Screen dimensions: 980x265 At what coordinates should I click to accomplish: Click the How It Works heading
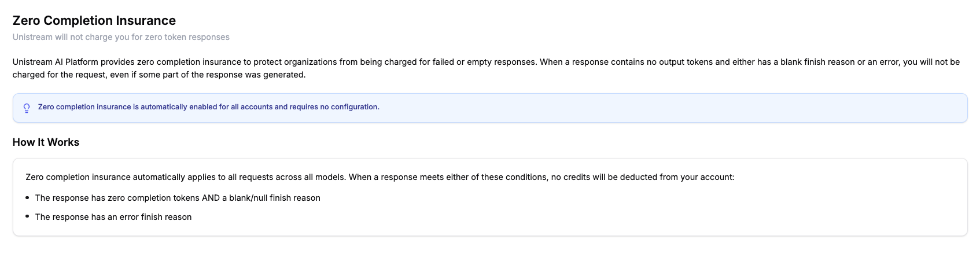tap(46, 142)
